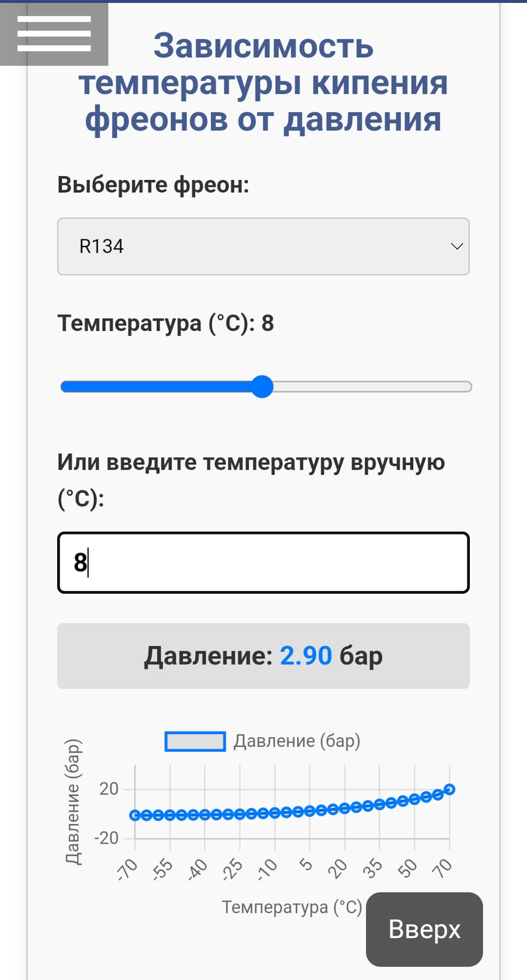Open the hamburger navigation menu
Image resolution: width=527 pixels, height=980 pixels.
pyautogui.click(x=54, y=34)
